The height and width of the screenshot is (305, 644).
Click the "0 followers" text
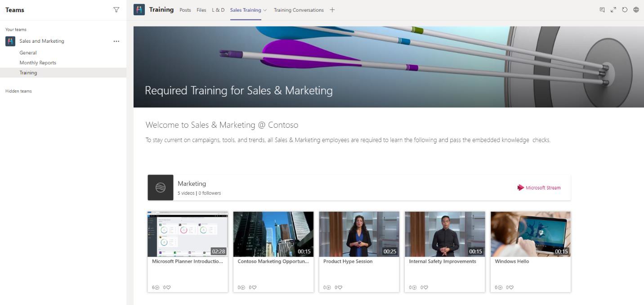tap(210, 193)
